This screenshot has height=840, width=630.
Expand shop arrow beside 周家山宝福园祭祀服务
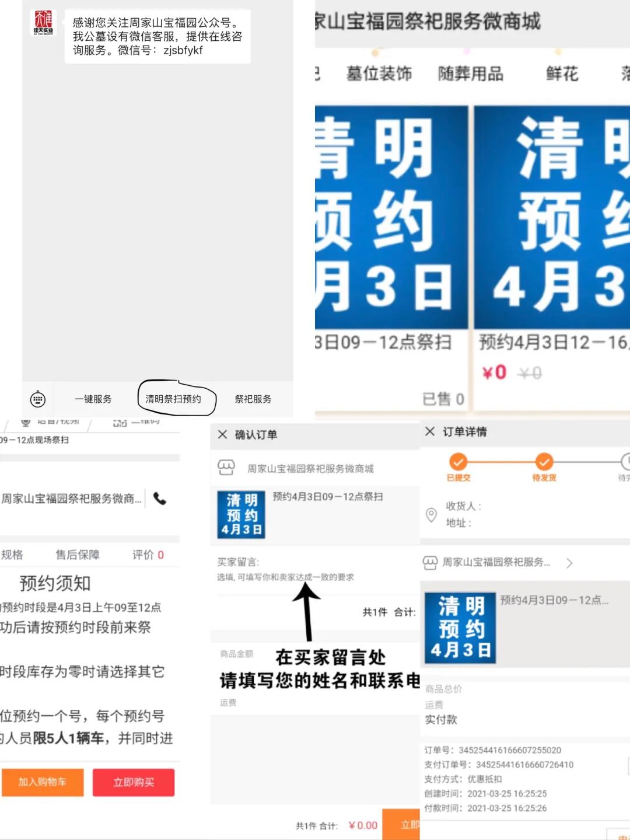[569, 563]
